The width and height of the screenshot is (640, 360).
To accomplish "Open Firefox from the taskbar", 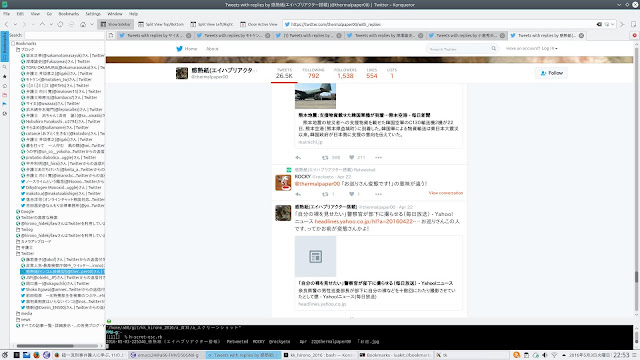I will click(36, 355).
